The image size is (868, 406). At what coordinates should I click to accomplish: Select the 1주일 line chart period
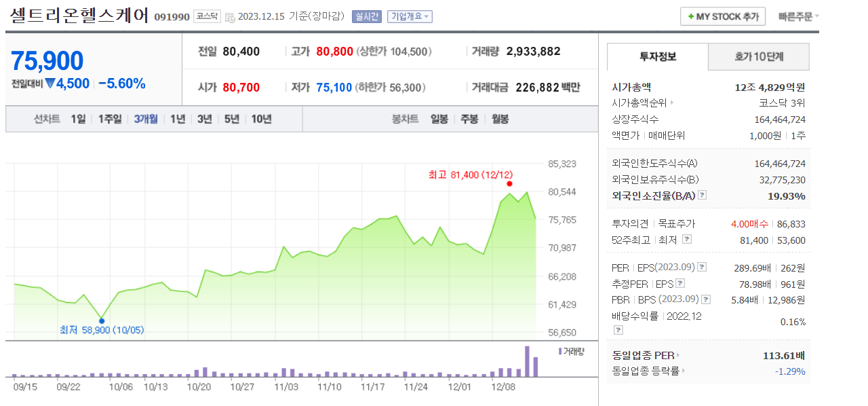point(110,119)
